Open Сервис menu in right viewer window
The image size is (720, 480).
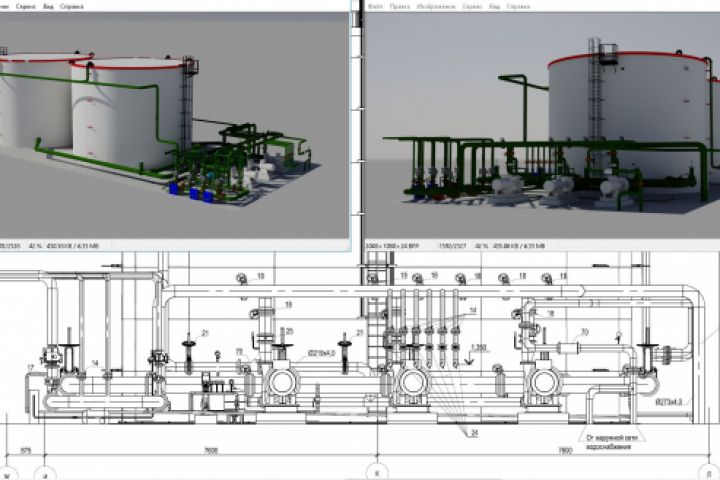(x=472, y=6)
